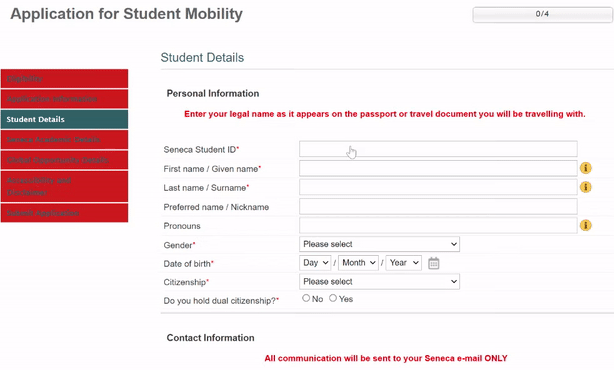
Task: Click info icon beside Pronouns field
Action: [585, 226]
